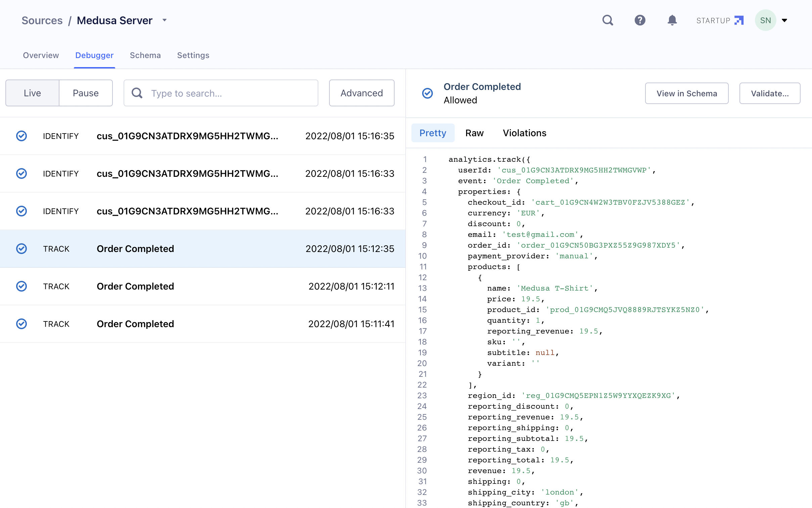Open the global search magnifier icon
This screenshot has height=508, width=812.
(x=607, y=20)
